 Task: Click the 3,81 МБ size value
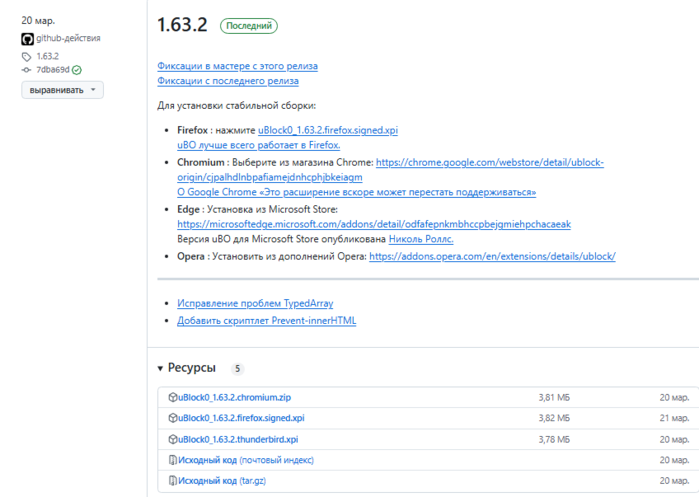[554, 397]
